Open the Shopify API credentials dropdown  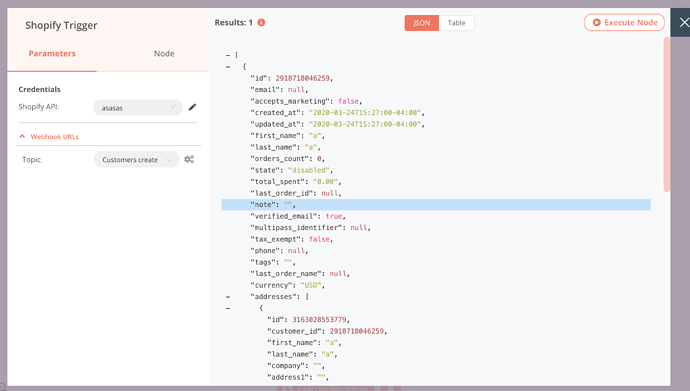pyautogui.click(x=138, y=107)
